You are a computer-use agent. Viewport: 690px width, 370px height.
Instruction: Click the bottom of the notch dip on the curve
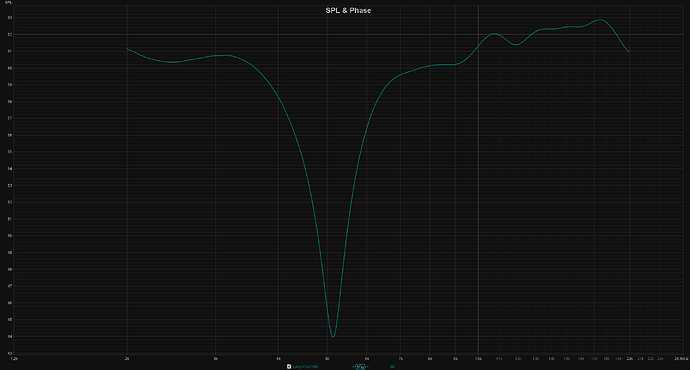[333, 337]
